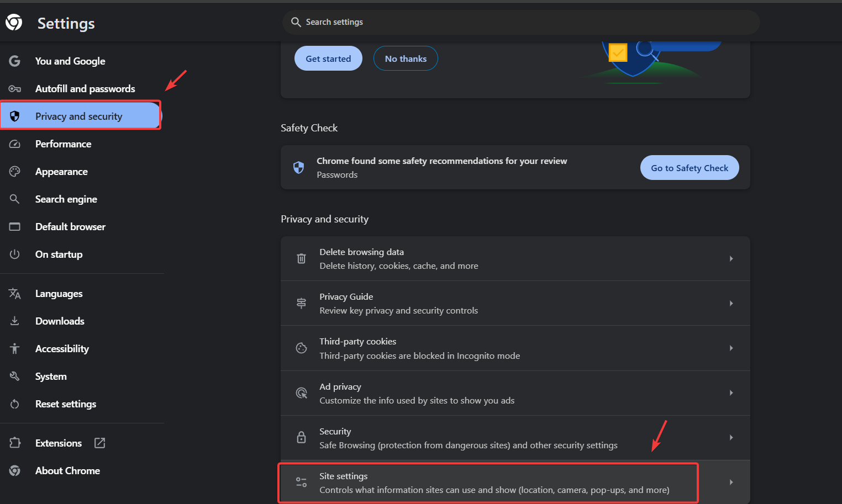Open Security via its right arrow
Screen dimensions: 842x504
731,437
